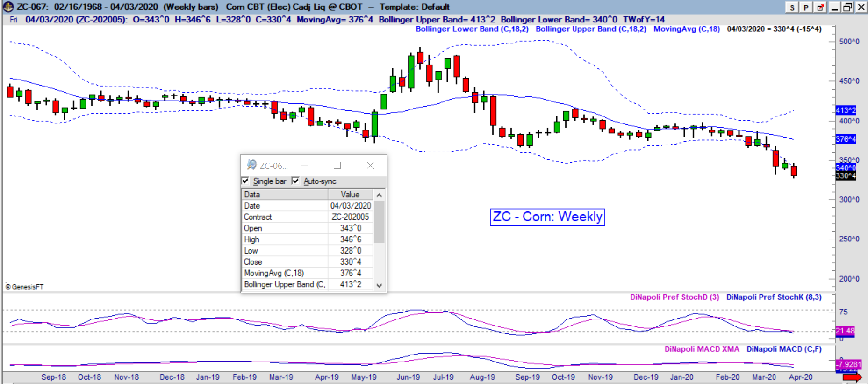Image resolution: width=868 pixels, height=384 pixels.
Task: Click the 330^4 last price marker
Action: point(846,176)
